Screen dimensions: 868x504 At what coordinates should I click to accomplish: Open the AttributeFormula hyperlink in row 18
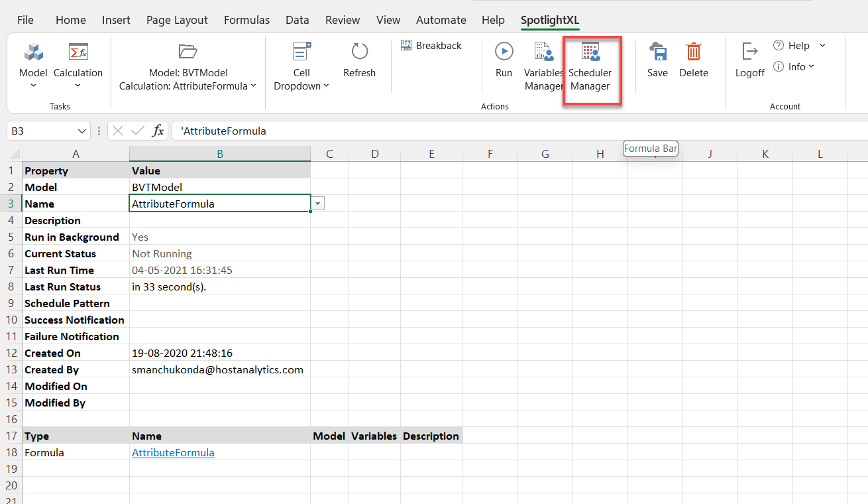tap(173, 453)
